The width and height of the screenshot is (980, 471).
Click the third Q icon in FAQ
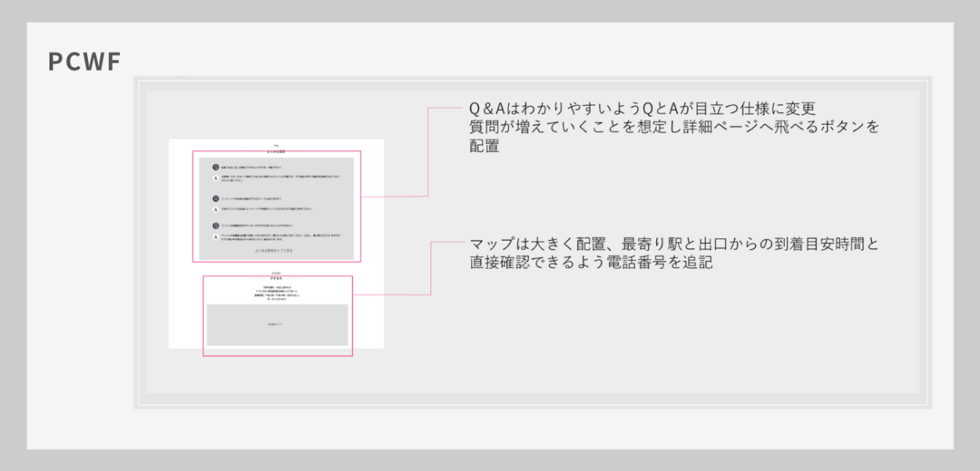tap(216, 226)
